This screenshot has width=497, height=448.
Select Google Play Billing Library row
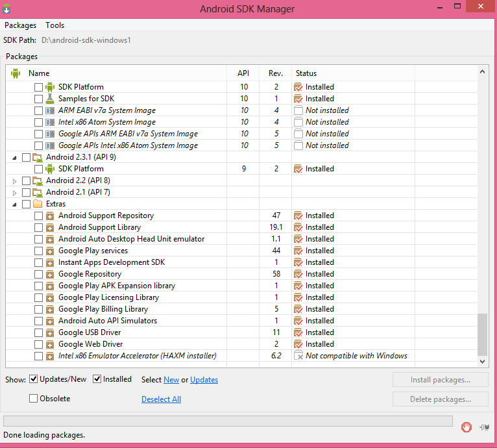click(241, 309)
